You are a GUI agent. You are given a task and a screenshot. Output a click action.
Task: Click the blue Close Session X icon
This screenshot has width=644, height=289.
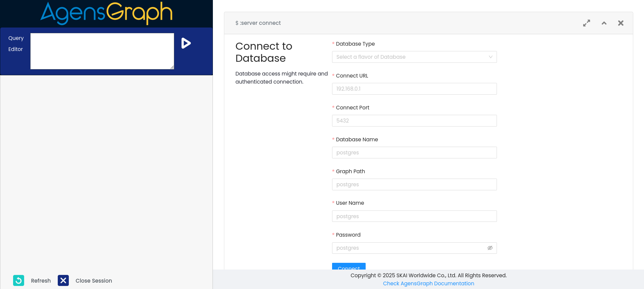[63, 280]
